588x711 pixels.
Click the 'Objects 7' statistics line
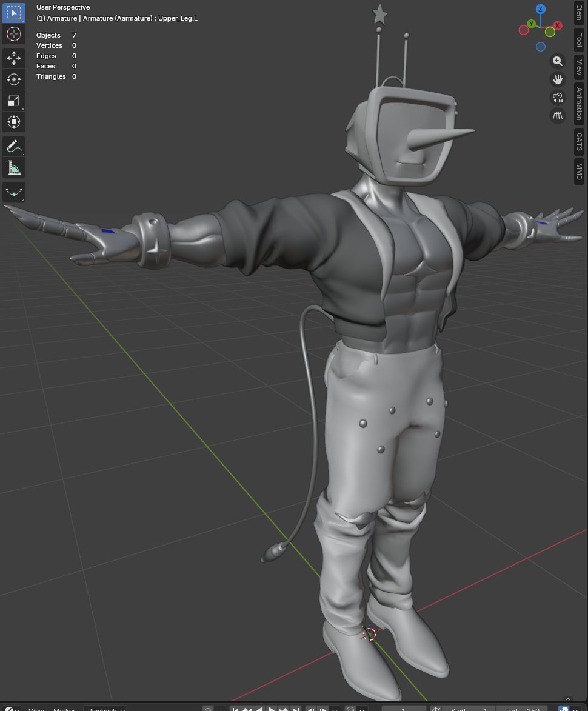pyautogui.click(x=56, y=35)
